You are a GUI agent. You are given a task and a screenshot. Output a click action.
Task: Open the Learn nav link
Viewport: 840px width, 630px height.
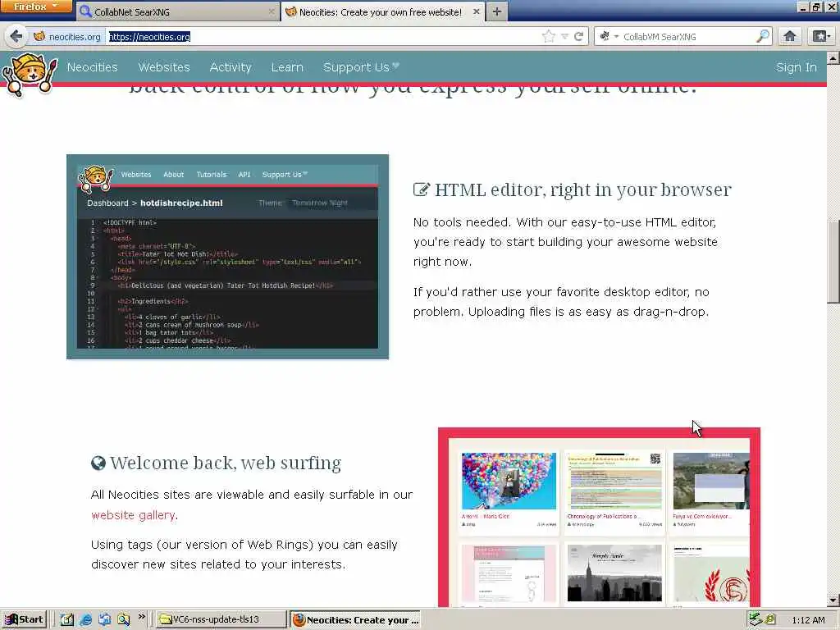pos(287,67)
